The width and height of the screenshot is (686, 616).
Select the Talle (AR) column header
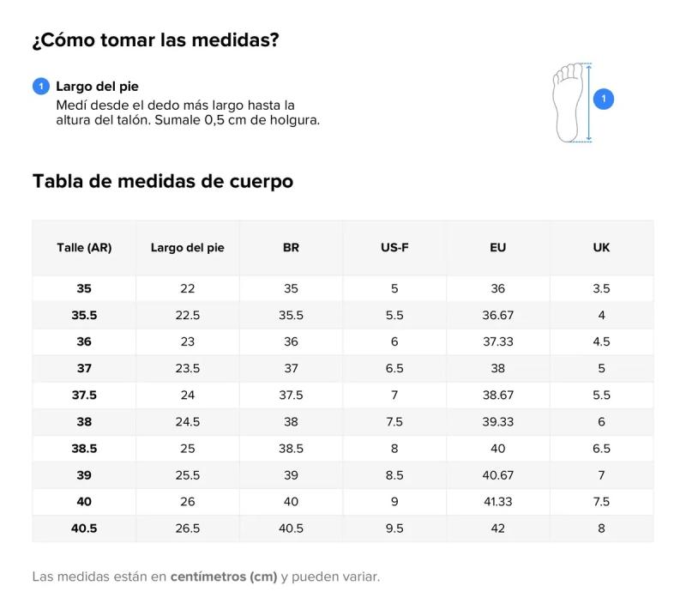pyautogui.click(x=84, y=248)
